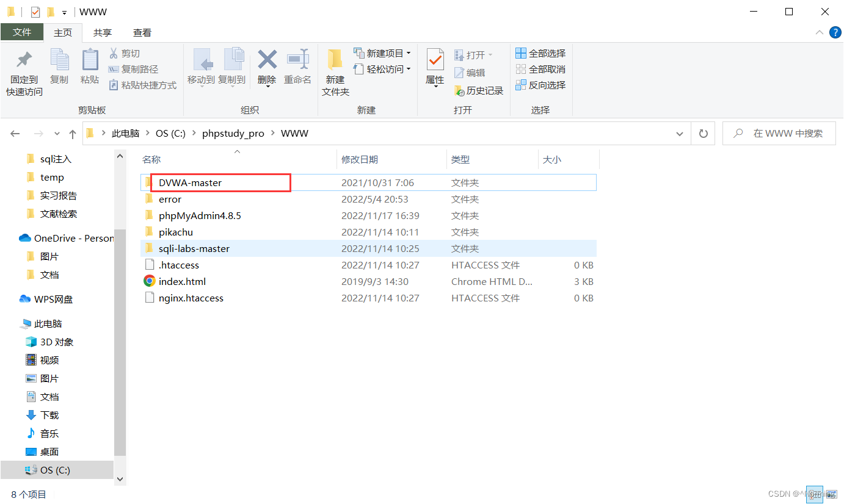The height and width of the screenshot is (504, 844).
Task: Switch to details view in status bar
Action: pyautogui.click(x=813, y=494)
